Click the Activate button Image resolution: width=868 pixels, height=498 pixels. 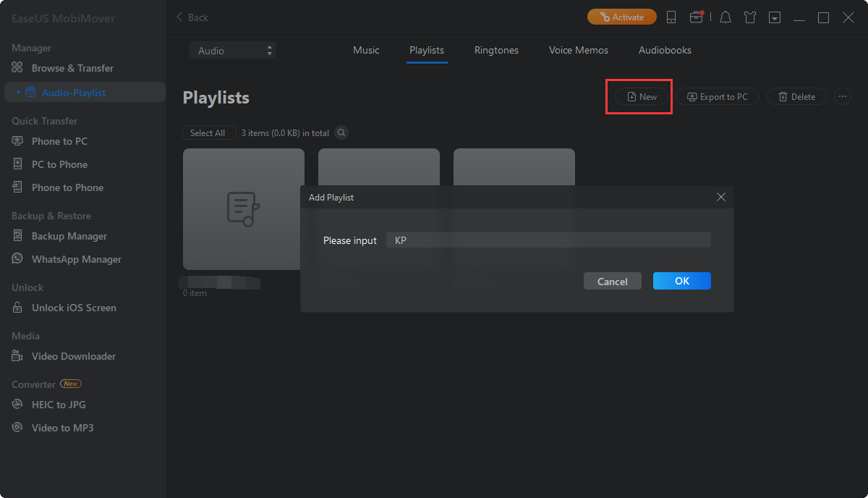[621, 17]
